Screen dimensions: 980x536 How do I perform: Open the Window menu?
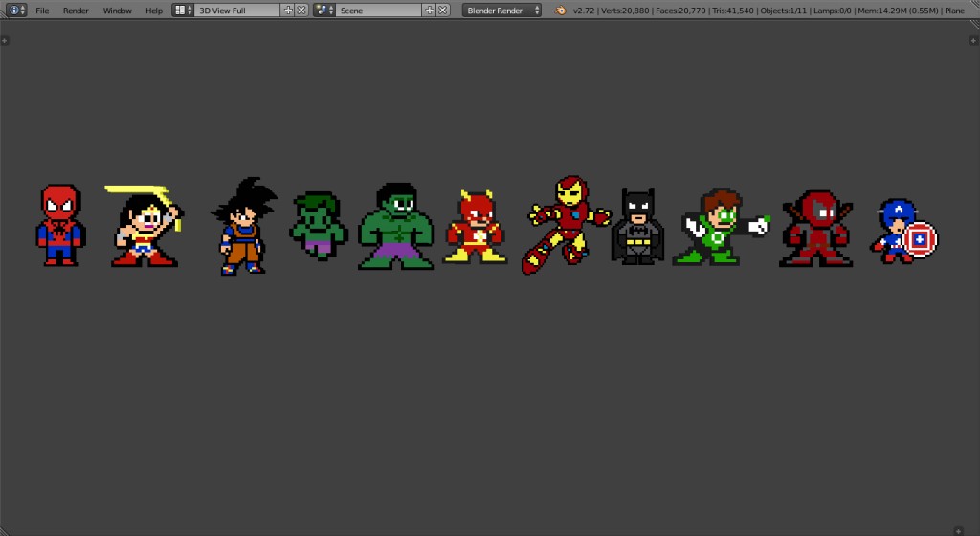118,11
